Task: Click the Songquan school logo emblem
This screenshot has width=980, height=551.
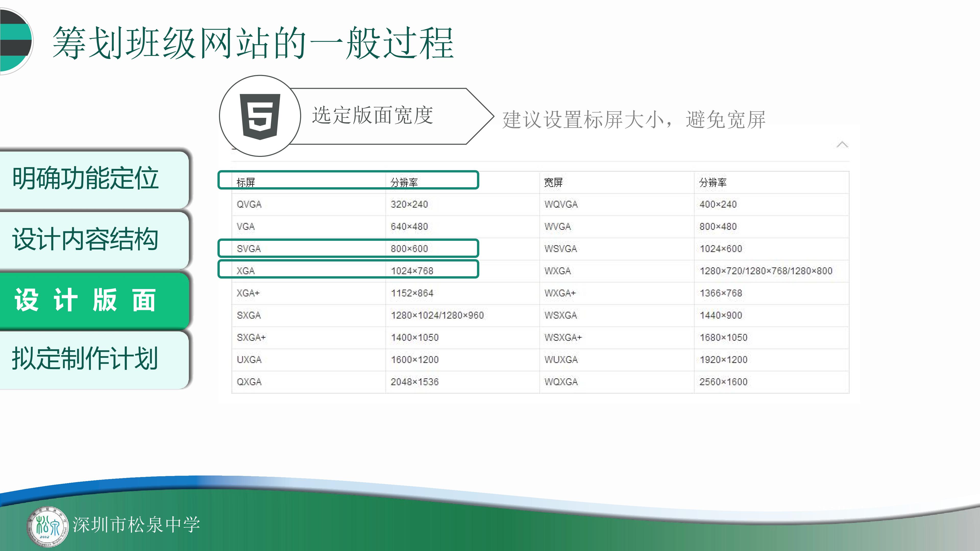Action: point(47,527)
